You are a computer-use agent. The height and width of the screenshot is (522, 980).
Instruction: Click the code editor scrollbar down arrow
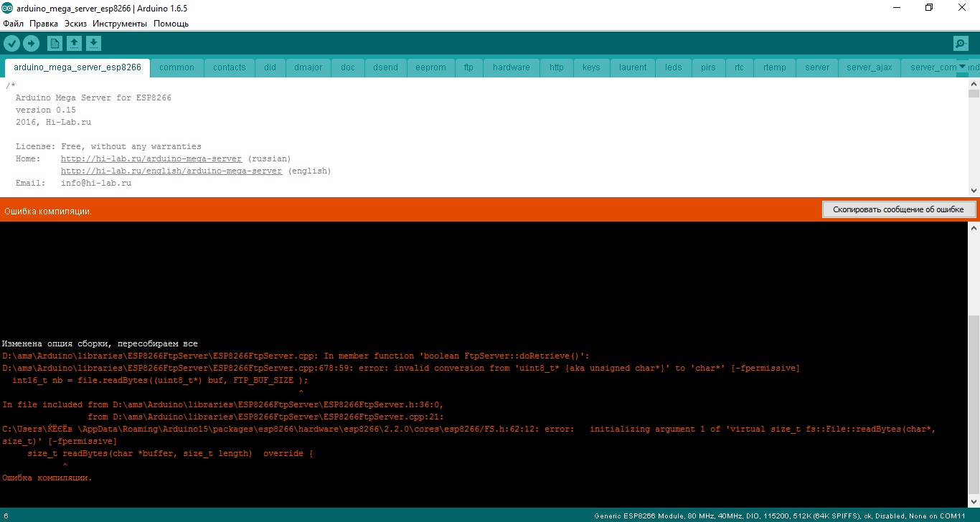coord(974,190)
